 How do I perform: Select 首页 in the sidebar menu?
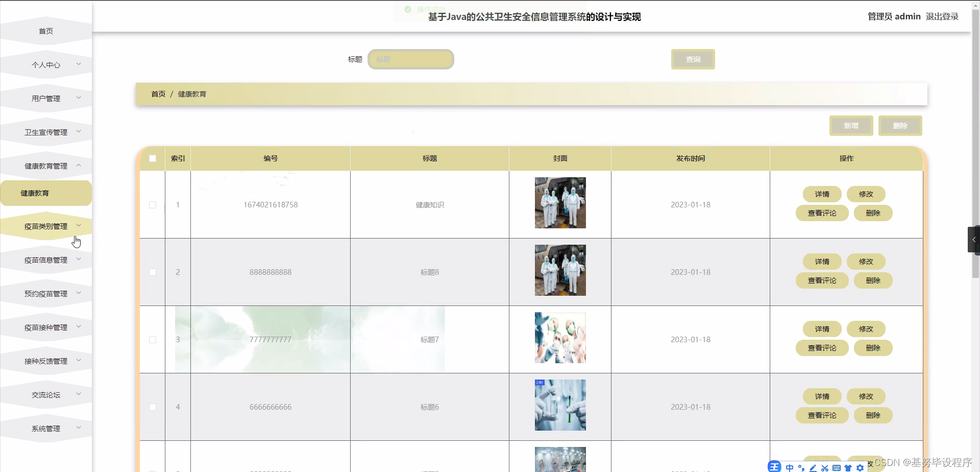pos(45,31)
